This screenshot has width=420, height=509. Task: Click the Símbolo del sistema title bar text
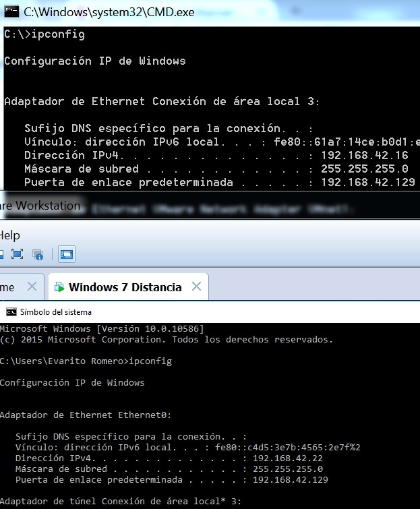pyautogui.click(x=56, y=312)
